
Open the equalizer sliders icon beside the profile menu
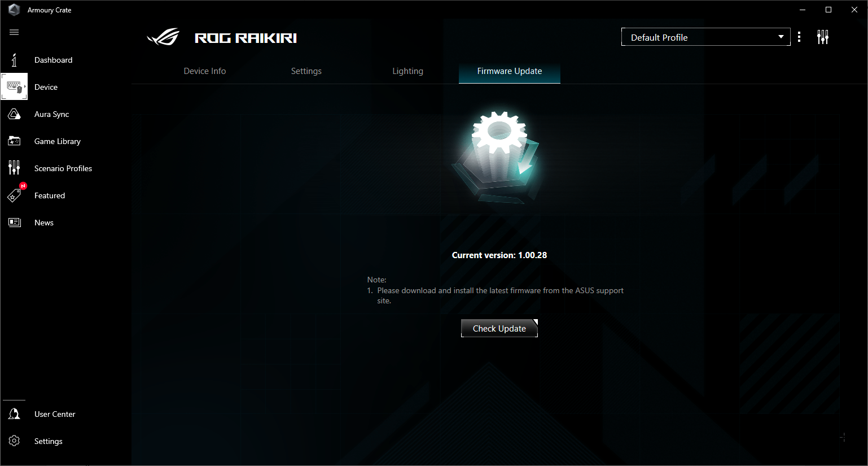tap(823, 37)
